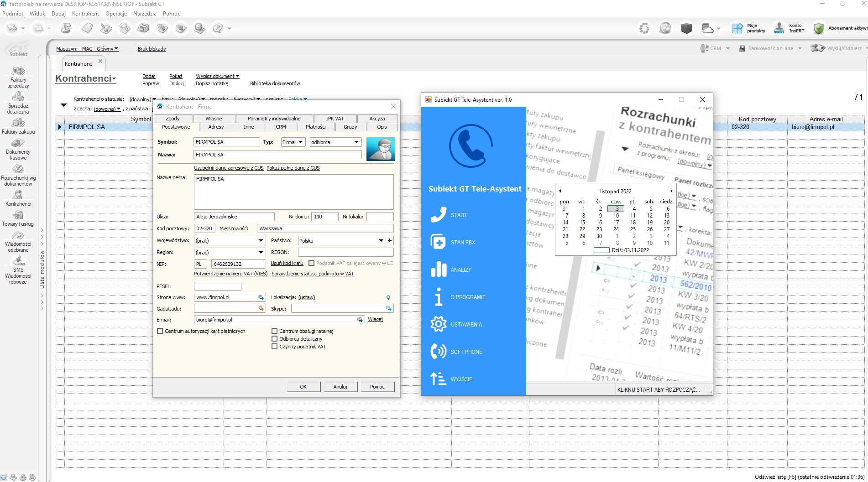Check Odbiorca detaliczny checkbox
868x482 pixels.
click(x=275, y=339)
